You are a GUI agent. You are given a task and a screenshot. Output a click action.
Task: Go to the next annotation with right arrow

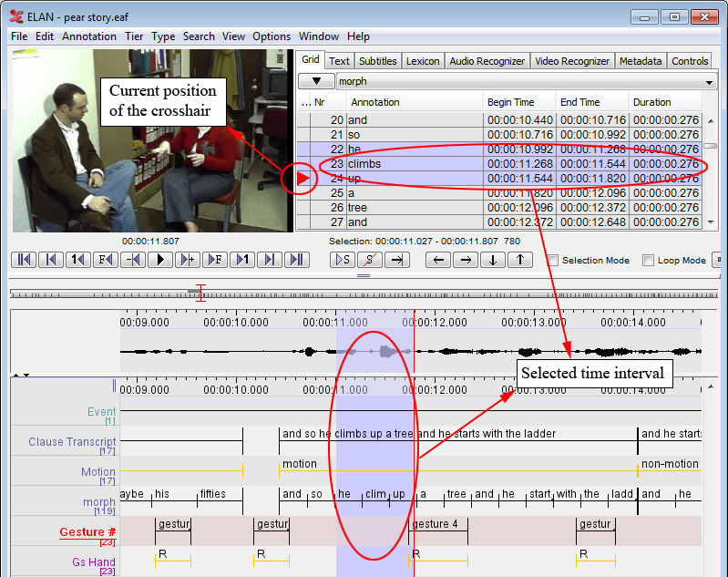pyautogui.click(x=466, y=260)
